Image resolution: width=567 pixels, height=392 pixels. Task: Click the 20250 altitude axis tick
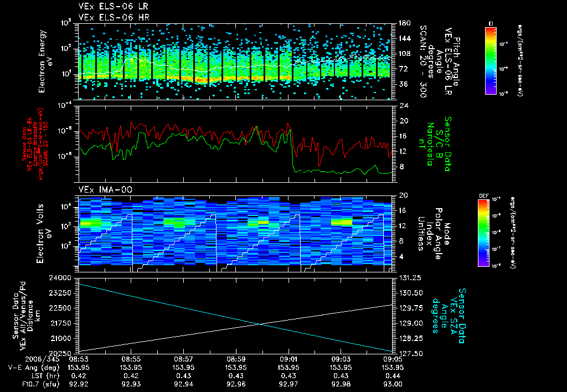60,353
